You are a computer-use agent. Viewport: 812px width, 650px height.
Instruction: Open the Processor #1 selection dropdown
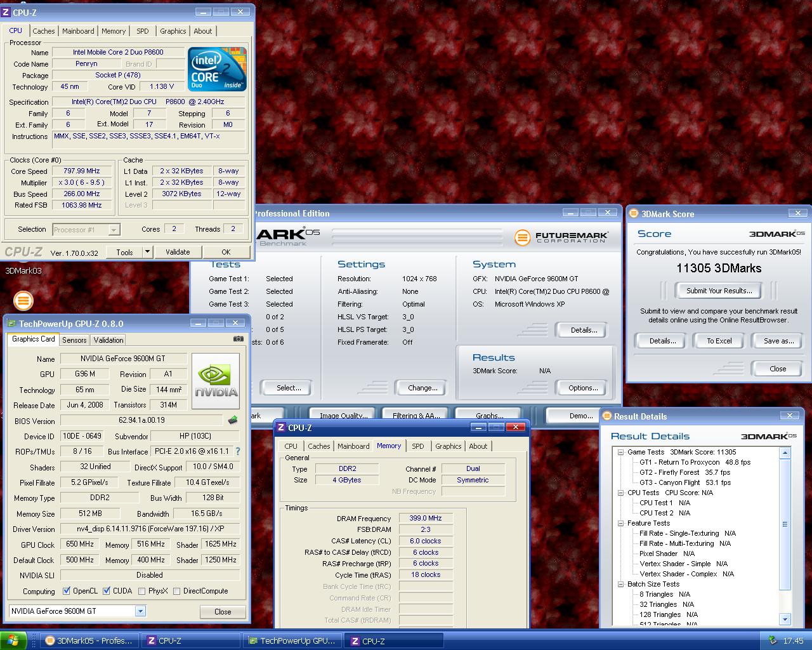[x=114, y=230]
